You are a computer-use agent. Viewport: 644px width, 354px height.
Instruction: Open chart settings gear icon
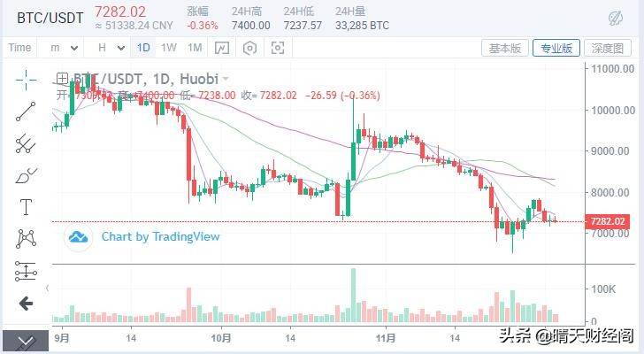251,48
